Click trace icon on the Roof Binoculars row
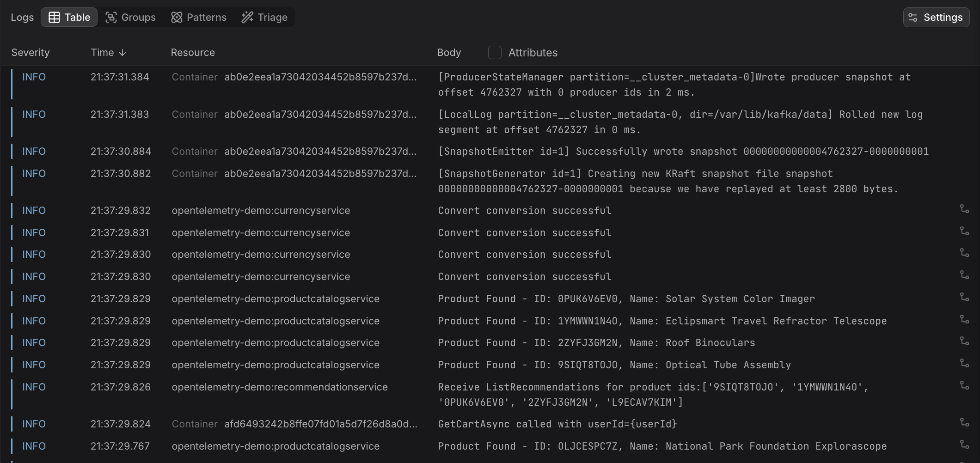This screenshot has height=463, width=980. pyautogui.click(x=965, y=341)
